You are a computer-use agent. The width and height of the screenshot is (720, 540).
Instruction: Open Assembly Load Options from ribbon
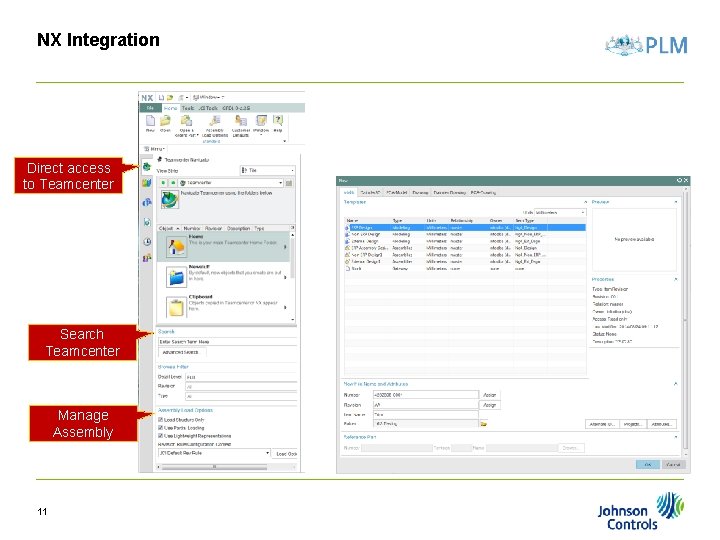pos(214,121)
